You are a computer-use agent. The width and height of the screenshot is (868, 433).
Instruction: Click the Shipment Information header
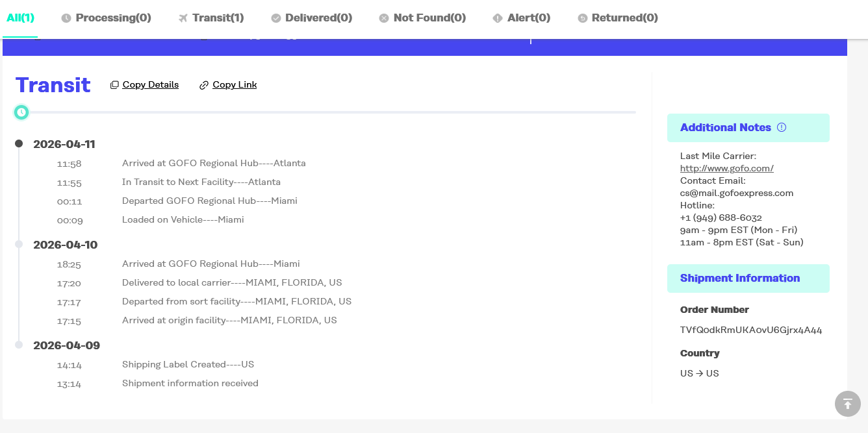[x=740, y=278]
